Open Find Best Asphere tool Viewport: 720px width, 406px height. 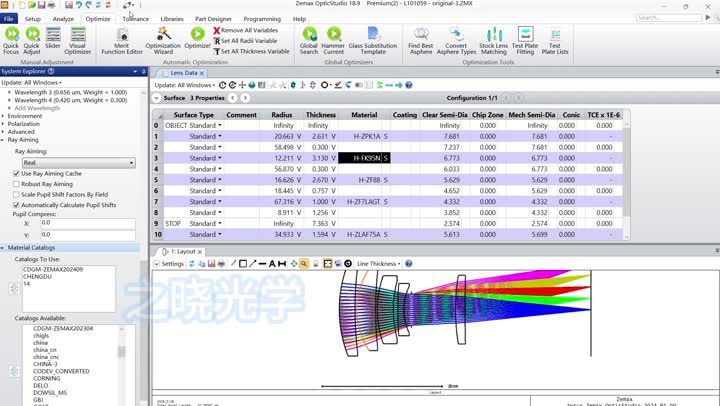click(x=421, y=40)
